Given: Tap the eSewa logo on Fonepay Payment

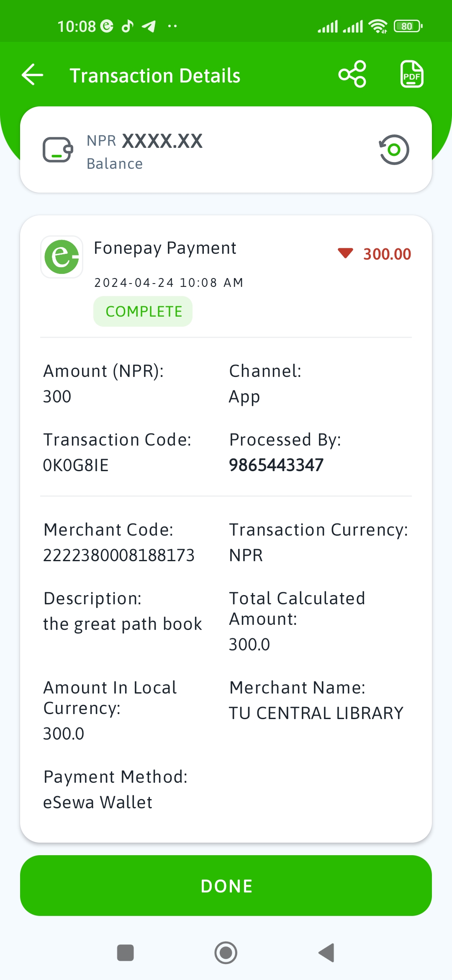Looking at the screenshot, I should 62,257.
